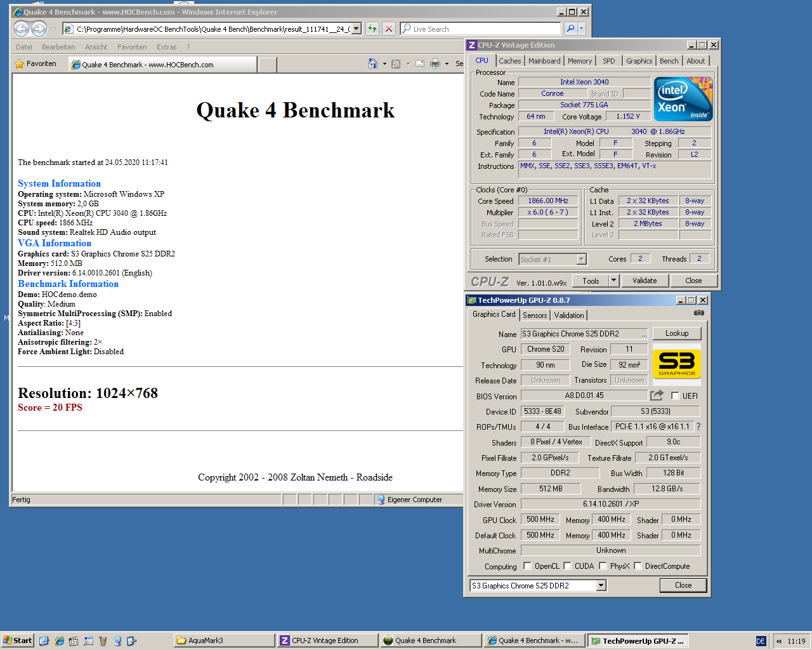Screen dimensions: 812x650
Task: Click the Validate button in CPU-Z
Action: tap(645, 281)
